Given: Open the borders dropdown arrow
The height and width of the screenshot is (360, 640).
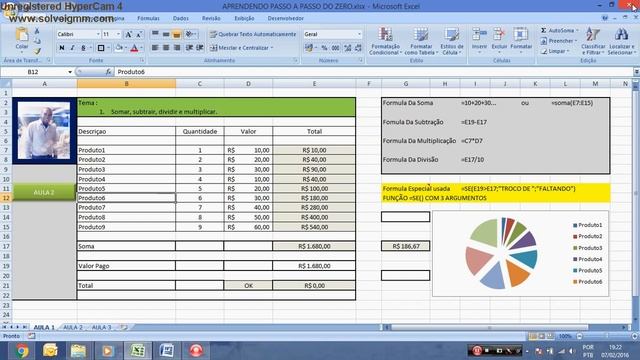Looking at the screenshot, I should pos(108,48).
